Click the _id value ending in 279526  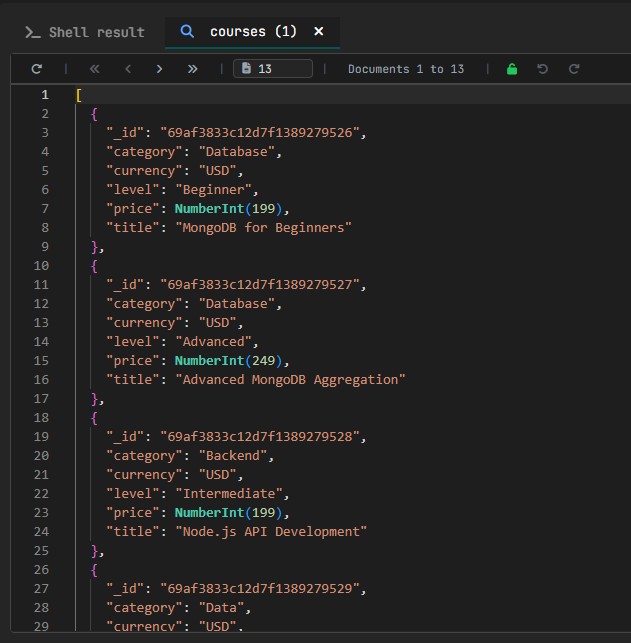pos(260,133)
